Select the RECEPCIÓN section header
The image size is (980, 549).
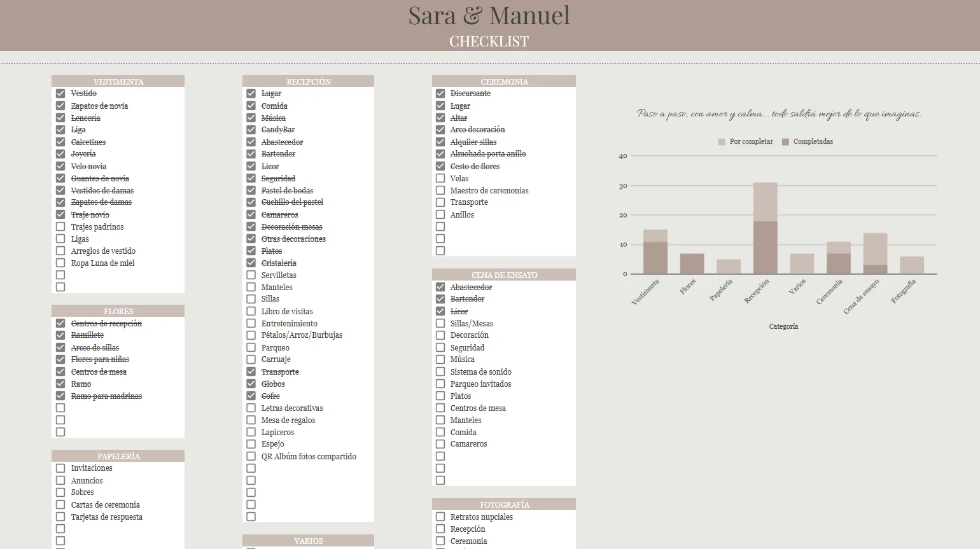[x=308, y=81]
